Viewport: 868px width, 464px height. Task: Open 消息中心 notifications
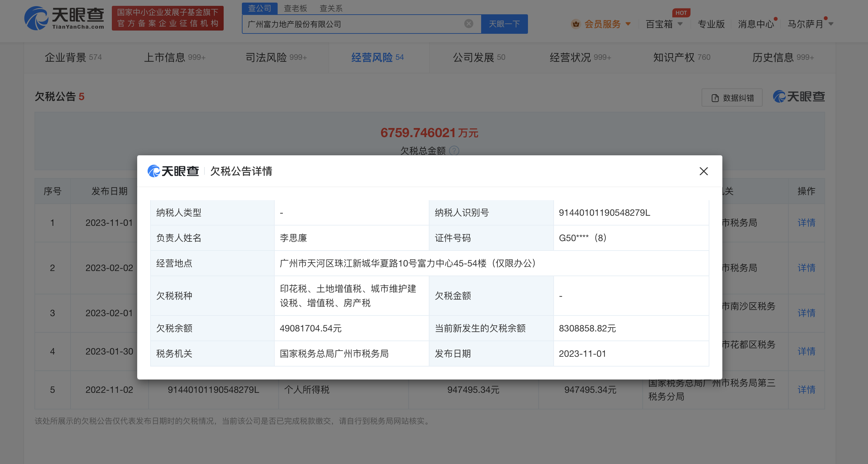756,24
